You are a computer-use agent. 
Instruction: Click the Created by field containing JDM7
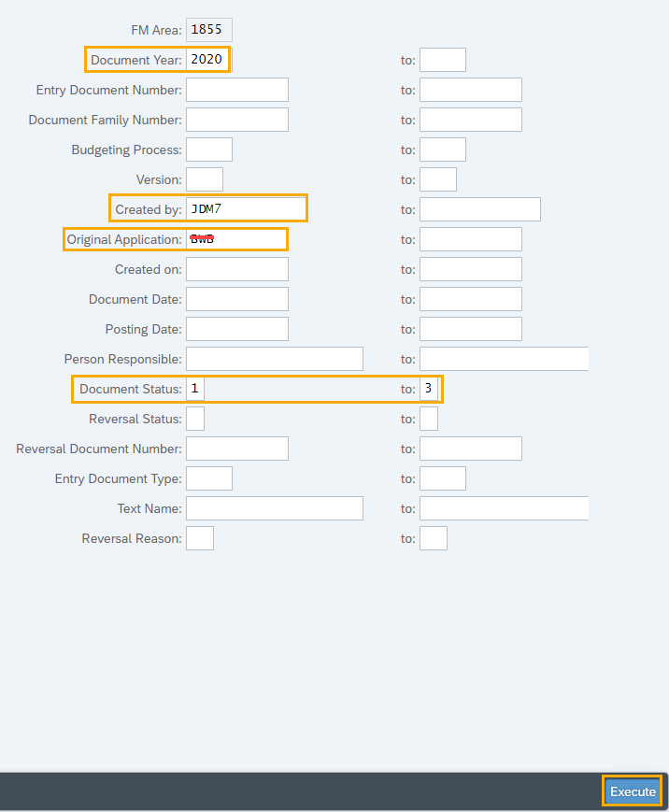point(246,208)
